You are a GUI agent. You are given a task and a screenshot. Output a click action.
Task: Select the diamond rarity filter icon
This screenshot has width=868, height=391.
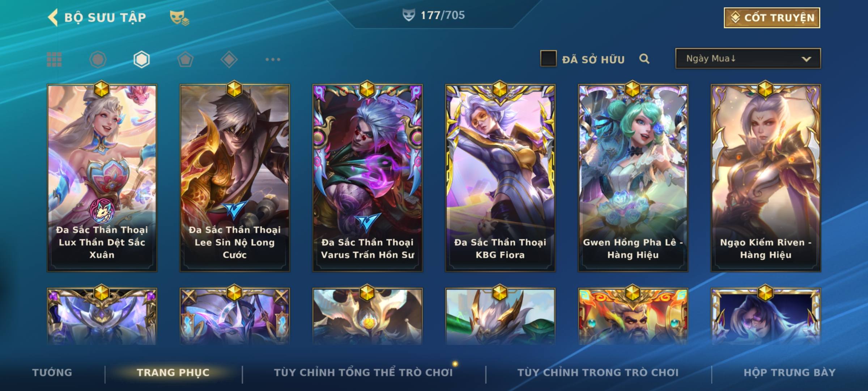(229, 59)
